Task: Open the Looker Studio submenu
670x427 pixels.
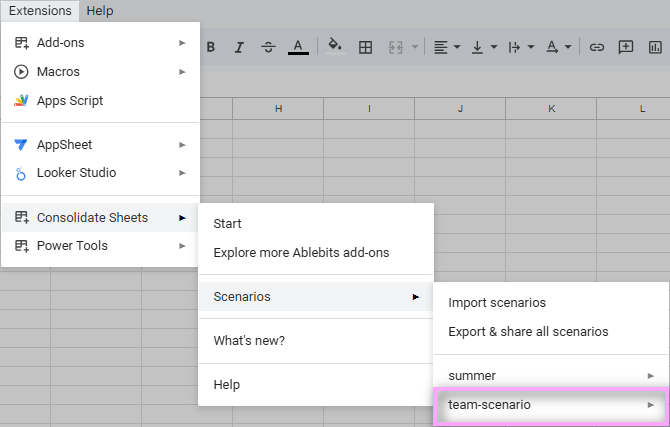Action: click(100, 173)
